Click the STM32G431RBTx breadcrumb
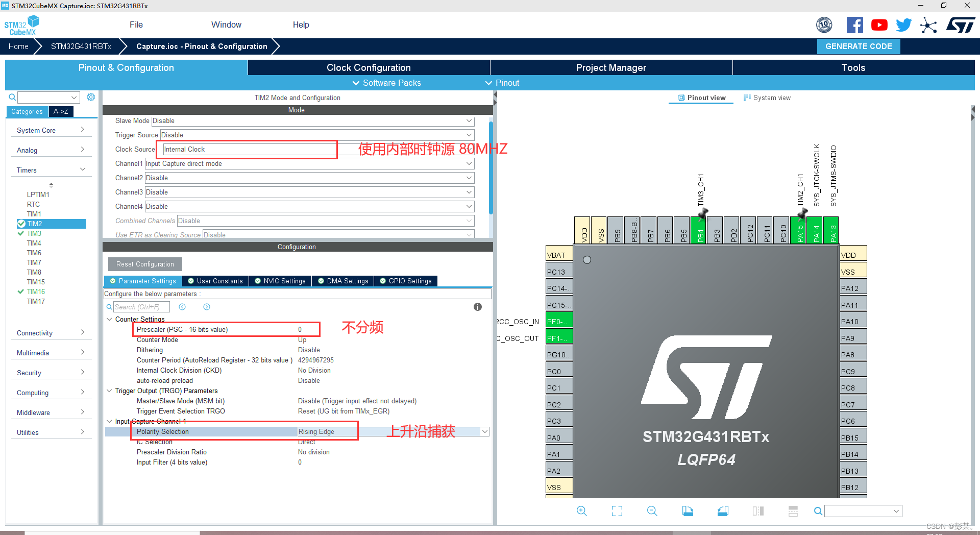This screenshot has width=980, height=535. pos(81,46)
